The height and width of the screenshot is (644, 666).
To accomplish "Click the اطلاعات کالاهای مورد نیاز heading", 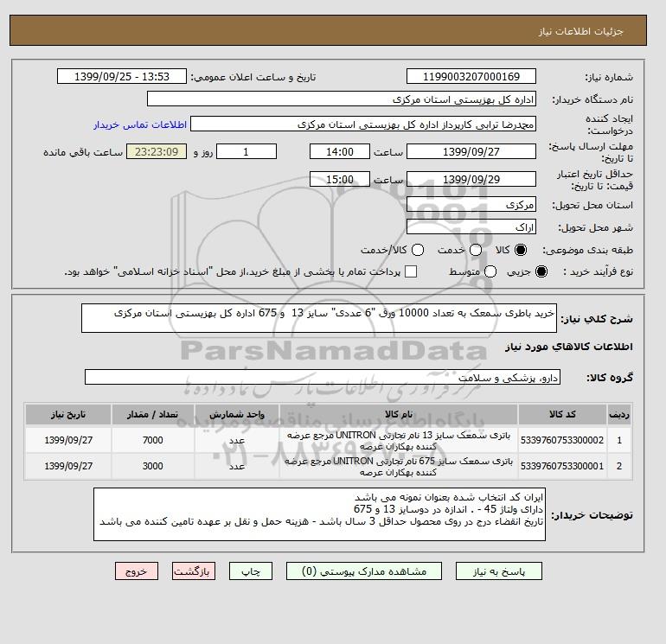I will [569, 347].
